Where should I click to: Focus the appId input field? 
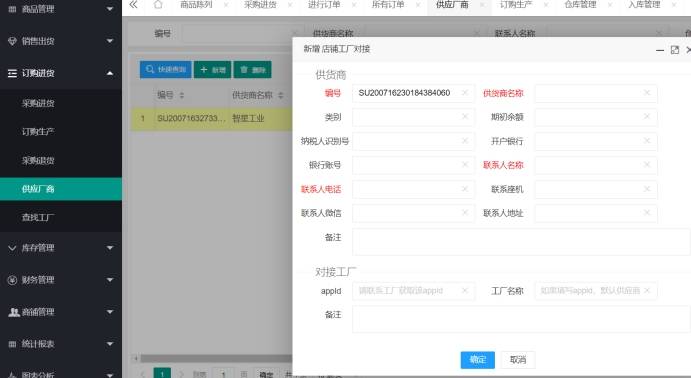413,290
